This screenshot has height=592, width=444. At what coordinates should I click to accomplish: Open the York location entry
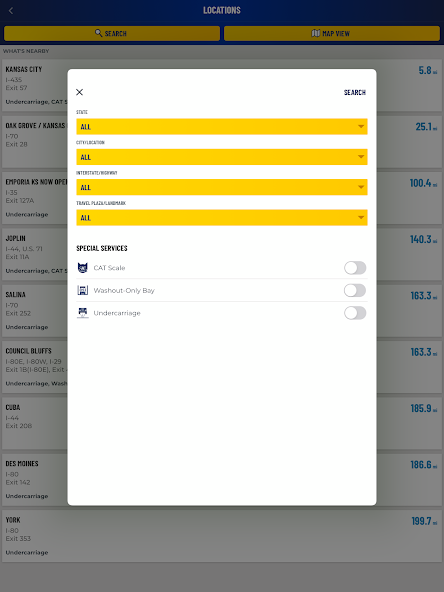coord(222,536)
